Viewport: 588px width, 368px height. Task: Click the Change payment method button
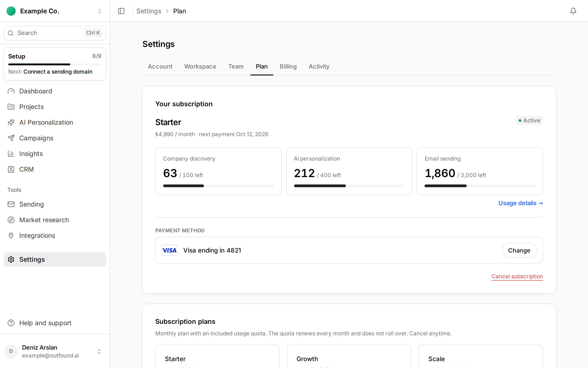(x=519, y=250)
